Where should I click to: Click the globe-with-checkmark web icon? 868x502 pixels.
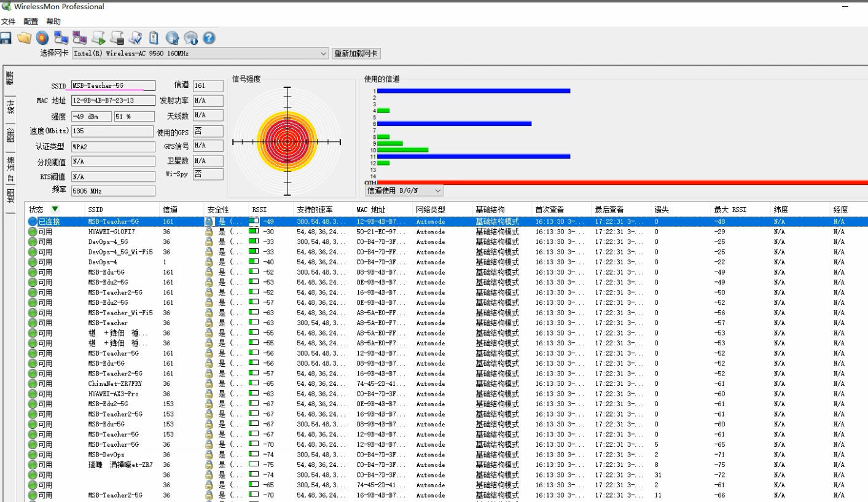coord(172,37)
